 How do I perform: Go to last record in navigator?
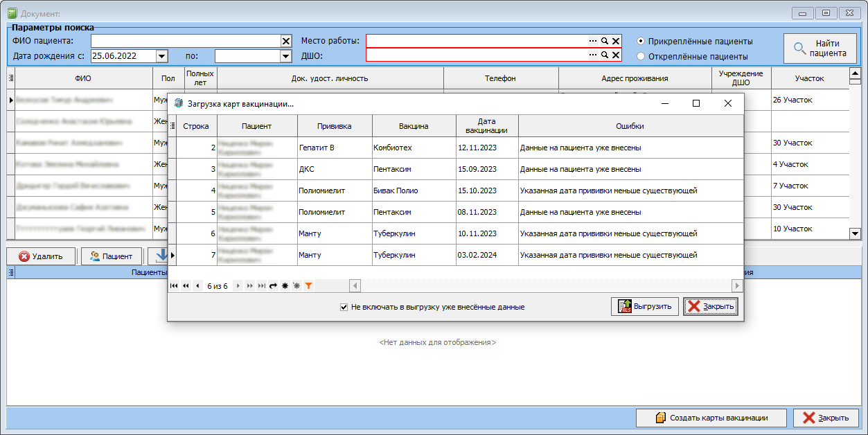point(261,285)
